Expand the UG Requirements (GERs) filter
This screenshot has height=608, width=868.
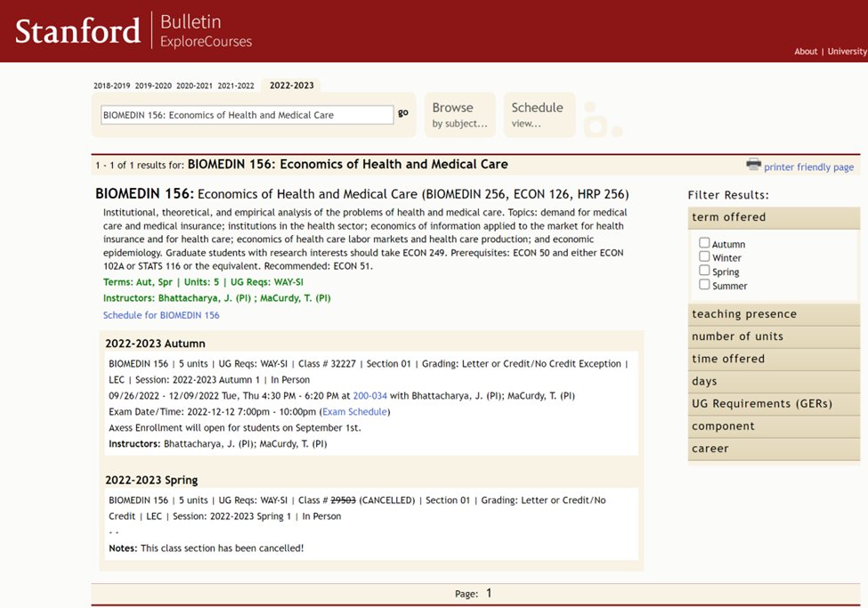[x=774, y=403]
